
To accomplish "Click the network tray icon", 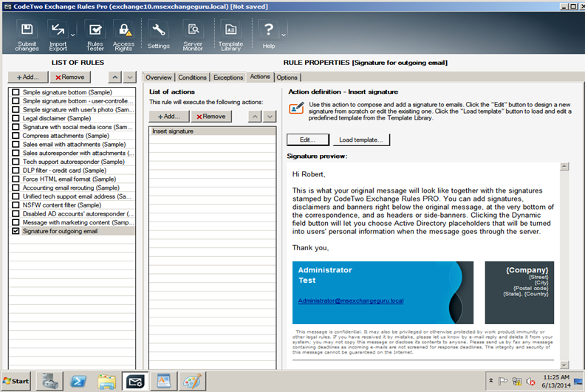I will click(x=517, y=381).
